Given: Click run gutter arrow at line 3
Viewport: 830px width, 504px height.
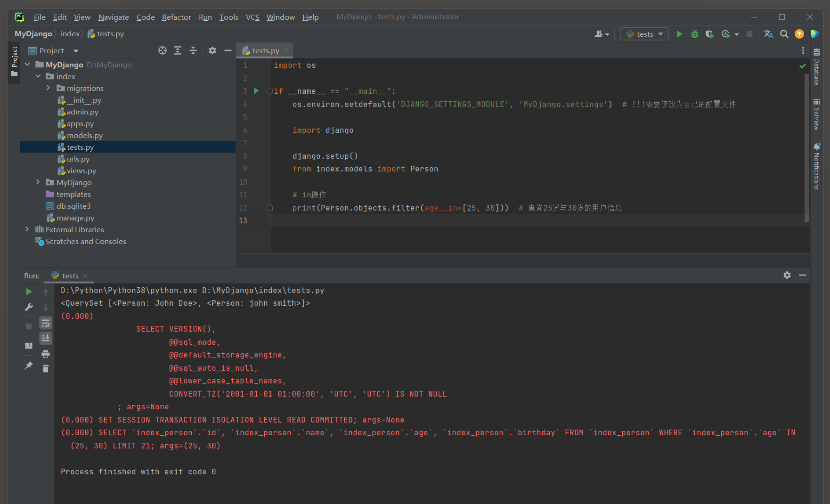Looking at the screenshot, I should [256, 91].
